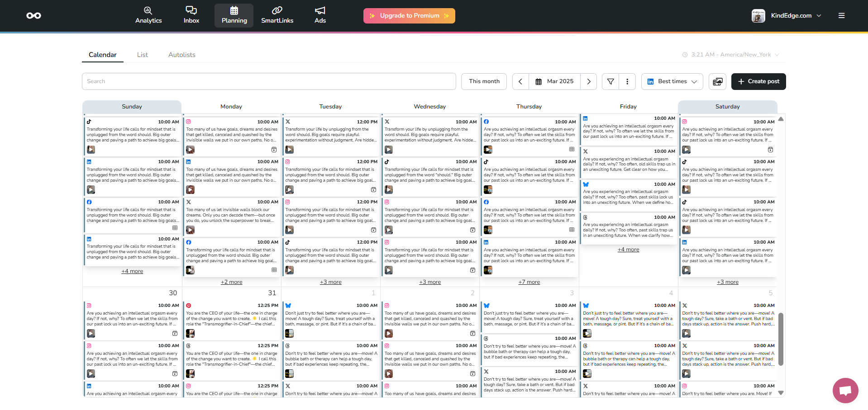
Task: Open the America/New_York timezone dropdown
Action: pyautogui.click(x=731, y=55)
